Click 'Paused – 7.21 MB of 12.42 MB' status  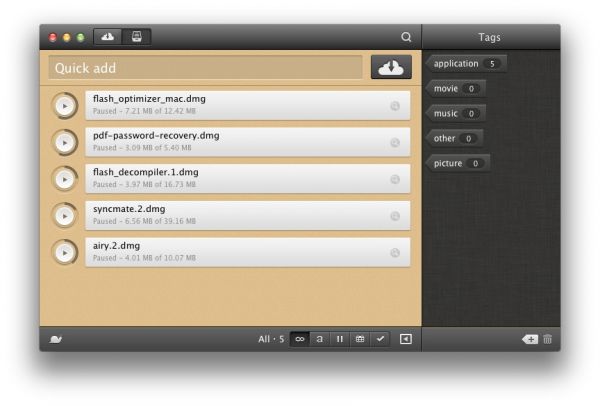point(144,111)
